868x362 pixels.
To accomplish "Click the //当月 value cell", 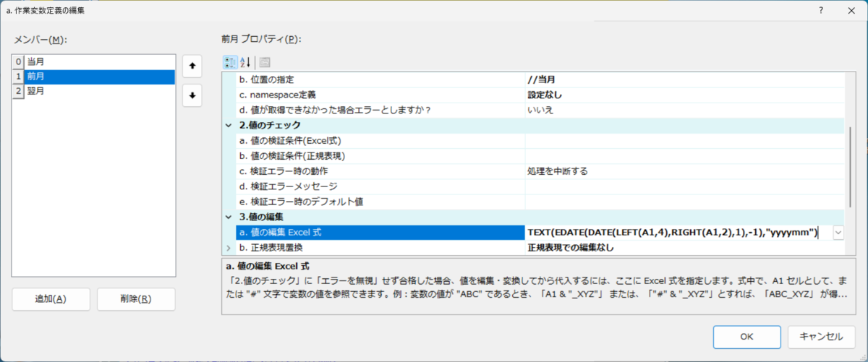I will [x=685, y=79].
